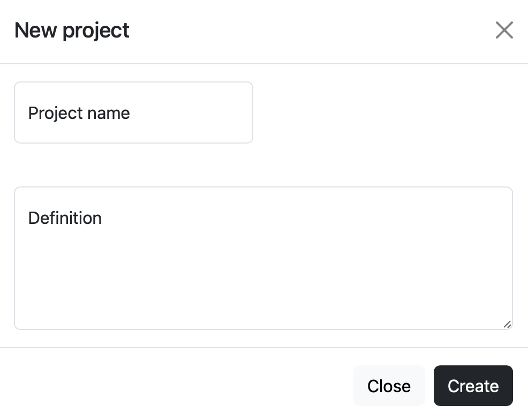Screen dimensions: 528x420
Task: Place the cursor inside the Definition box
Action: point(263,258)
